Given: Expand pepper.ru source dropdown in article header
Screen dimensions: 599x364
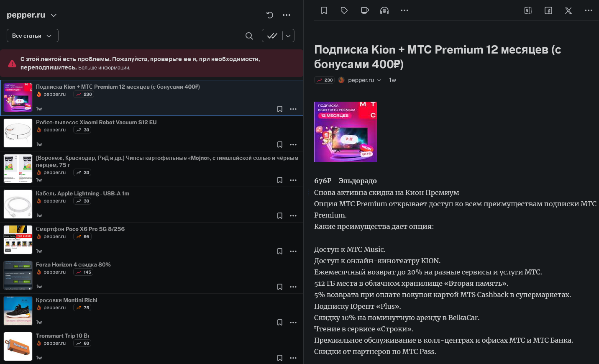Looking at the screenshot, I should 379,80.
